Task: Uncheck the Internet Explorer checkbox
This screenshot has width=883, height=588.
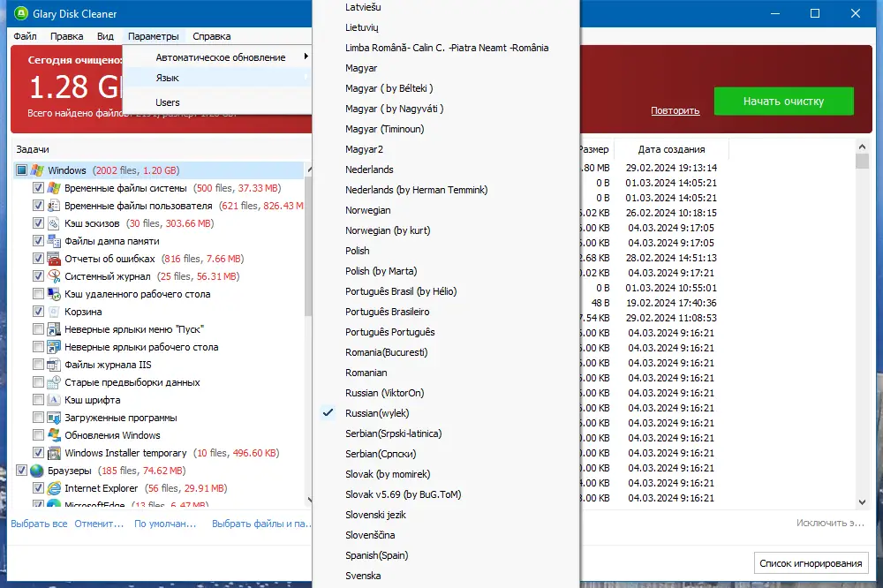Action: (38, 488)
